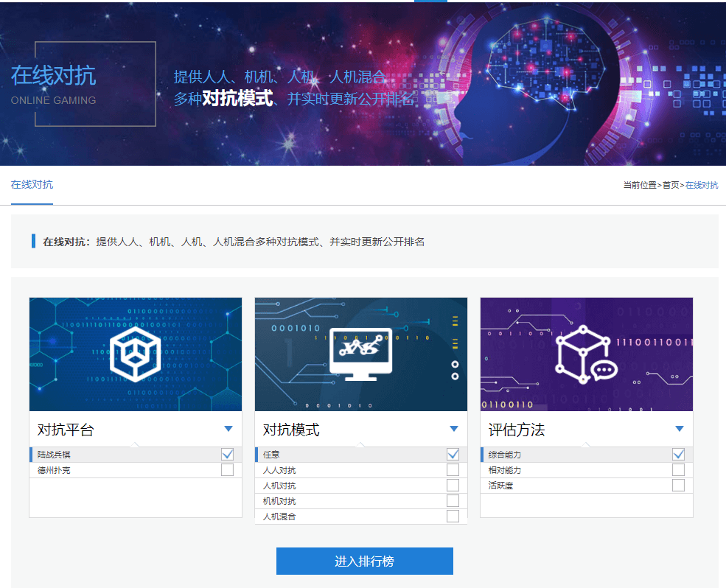
Task: Check the 人人对抗 option
Action: coord(453,470)
